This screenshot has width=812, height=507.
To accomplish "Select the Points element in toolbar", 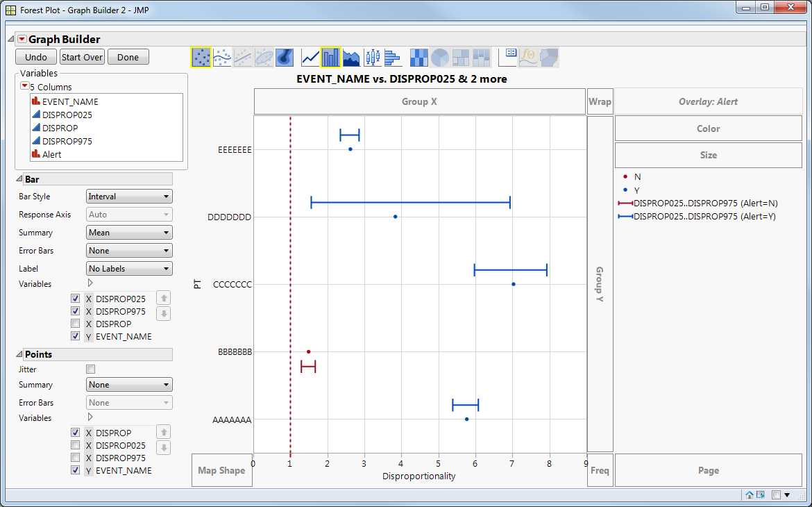I will pyautogui.click(x=202, y=57).
